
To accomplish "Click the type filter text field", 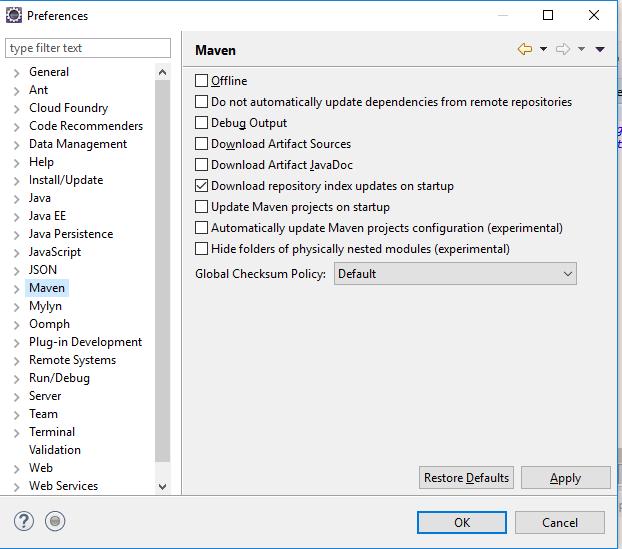I will coord(88,48).
